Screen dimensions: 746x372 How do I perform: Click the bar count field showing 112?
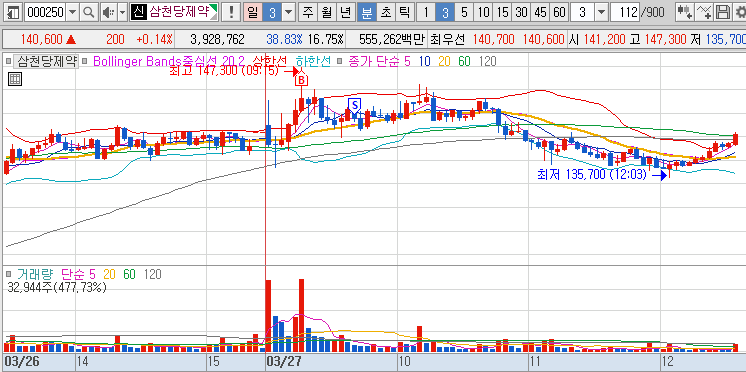pyautogui.click(x=625, y=12)
